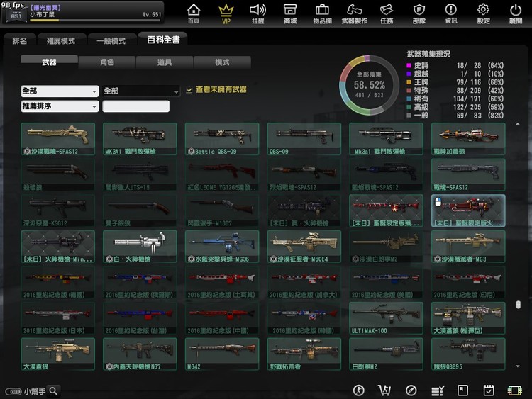This screenshot has width=532, height=399.
Task: Click the weapon search input field
Action: click(135, 106)
